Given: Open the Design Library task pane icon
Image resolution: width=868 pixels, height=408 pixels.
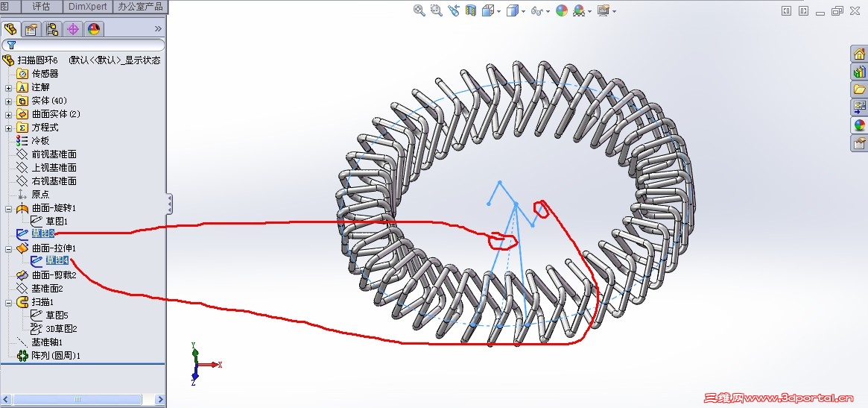Looking at the screenshot, I should tap(859, 72).
